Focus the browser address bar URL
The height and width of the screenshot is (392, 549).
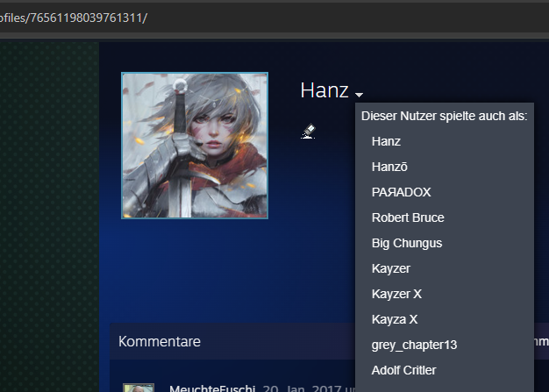(74, 18)
